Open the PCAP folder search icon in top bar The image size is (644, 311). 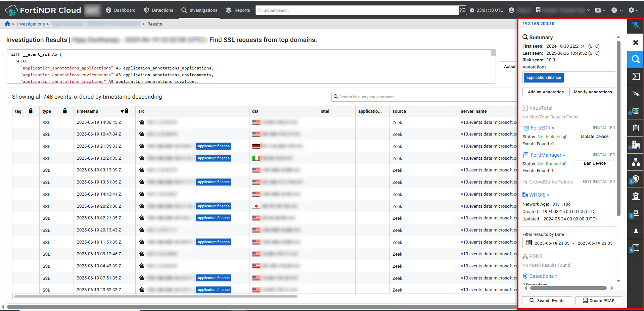(599, 10)
